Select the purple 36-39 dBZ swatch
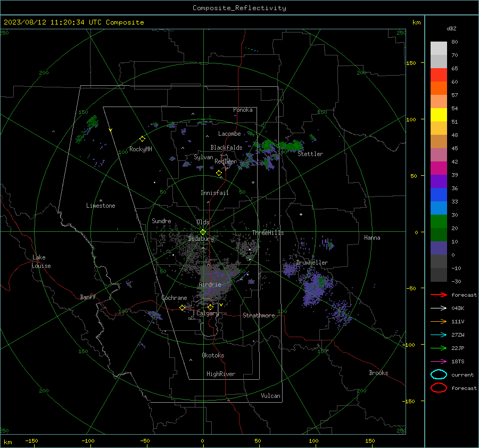The height and width of the screenshot is (448, 479). tap(439, 182)
